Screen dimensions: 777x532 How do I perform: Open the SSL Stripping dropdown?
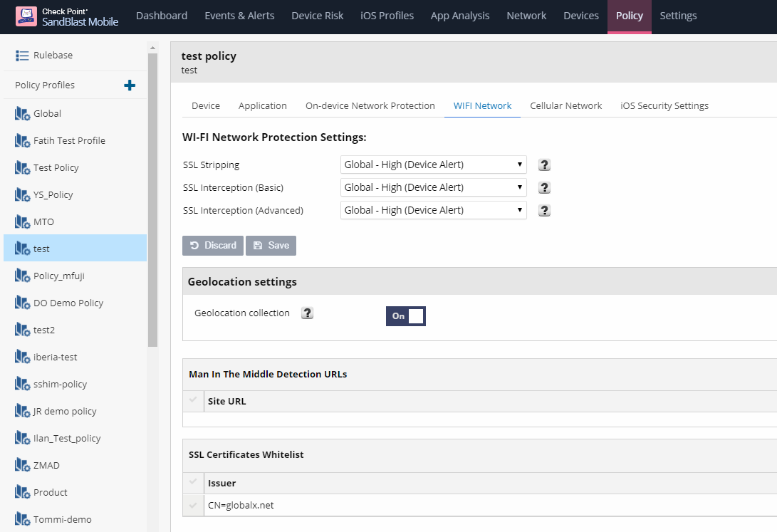[x=433, y=165]
